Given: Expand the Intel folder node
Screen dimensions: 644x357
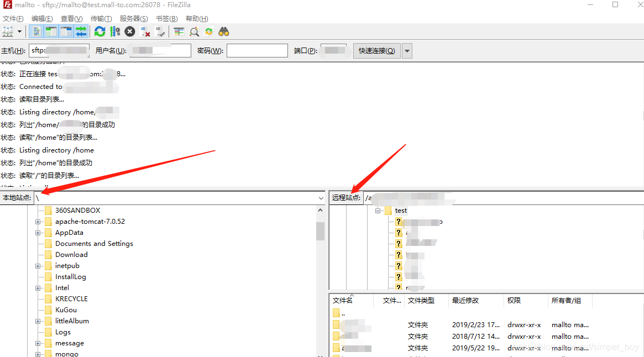Looking at the screenshot, I should (38, 288).
